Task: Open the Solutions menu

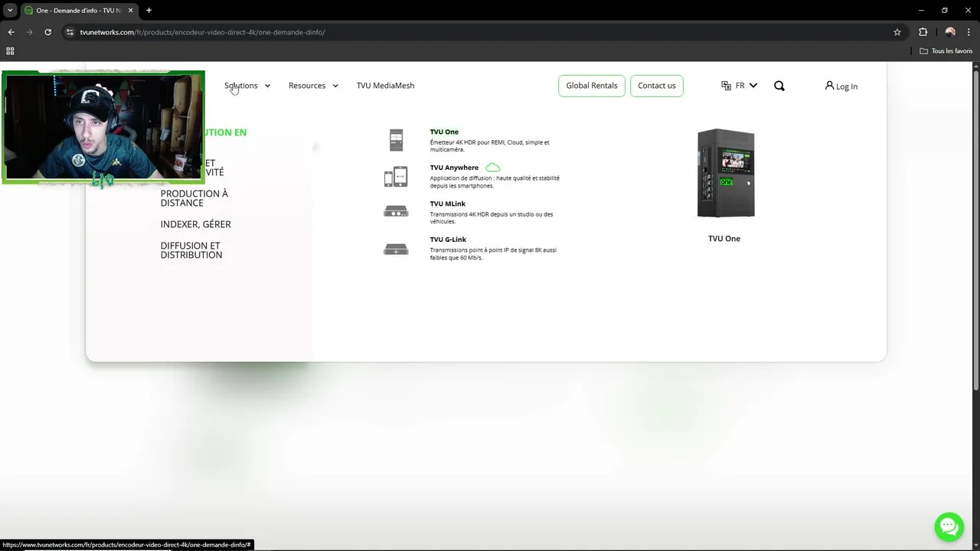Action: [x=241, y=86]
